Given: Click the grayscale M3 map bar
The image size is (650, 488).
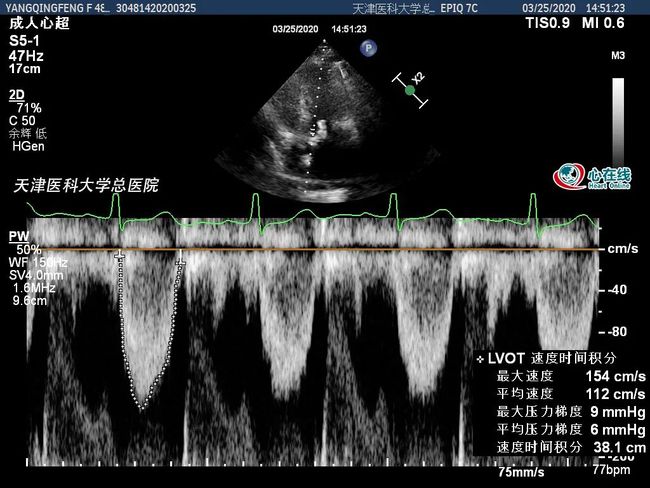Looking at the screenshot, I should [x=618, y=120].
